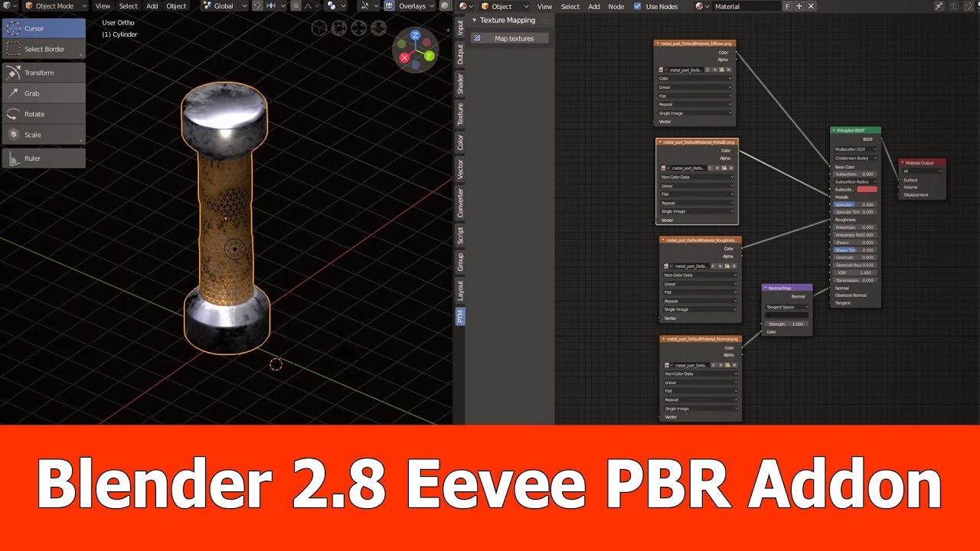This screenshot has width=980, height=551.
Task: Open the Global orientation dropdown
Action: (224, 6)
